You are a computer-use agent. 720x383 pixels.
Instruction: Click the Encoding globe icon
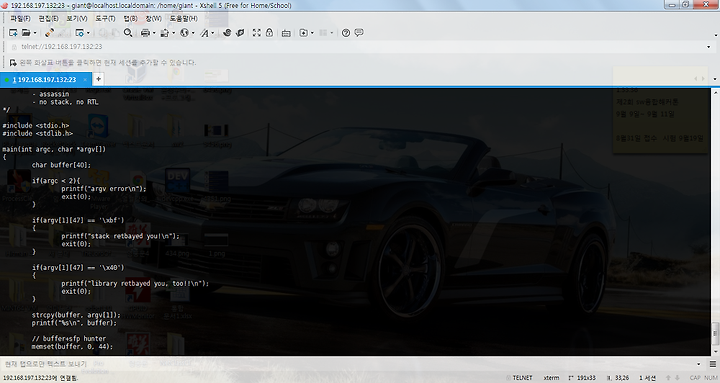(185, 33)
